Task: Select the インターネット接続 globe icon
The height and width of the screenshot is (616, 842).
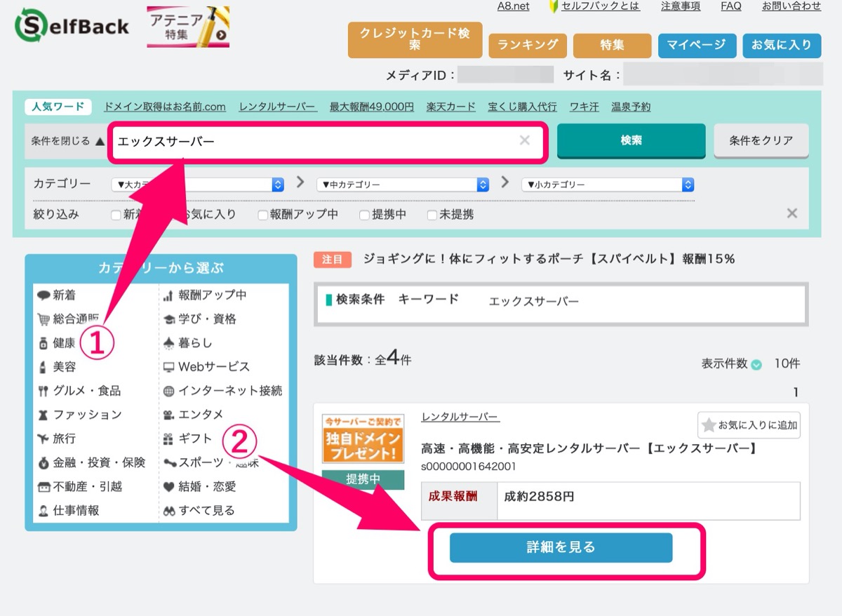Action: [168, 391]
